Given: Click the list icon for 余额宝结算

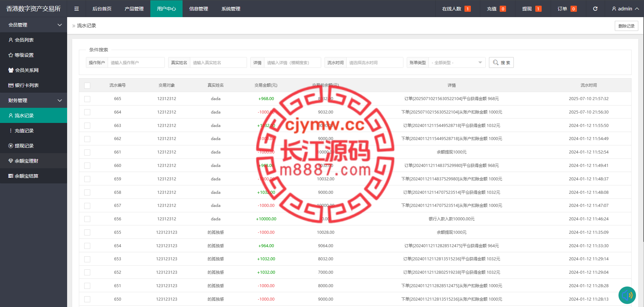Looking at the screenshot, I should (x=11, y=176).
